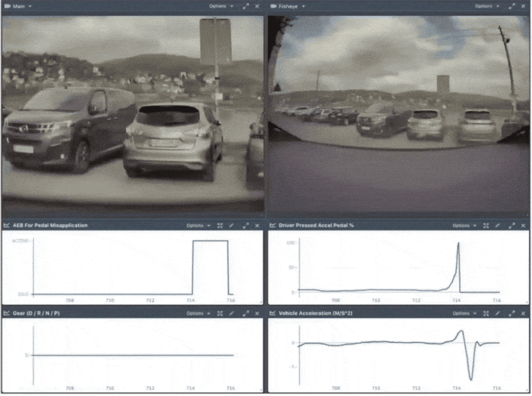Image resolution: width=532 pixels, height=396 pixels.
Task: Expand the Fisheye panel to fullscreen
Action: click(511, 6)
